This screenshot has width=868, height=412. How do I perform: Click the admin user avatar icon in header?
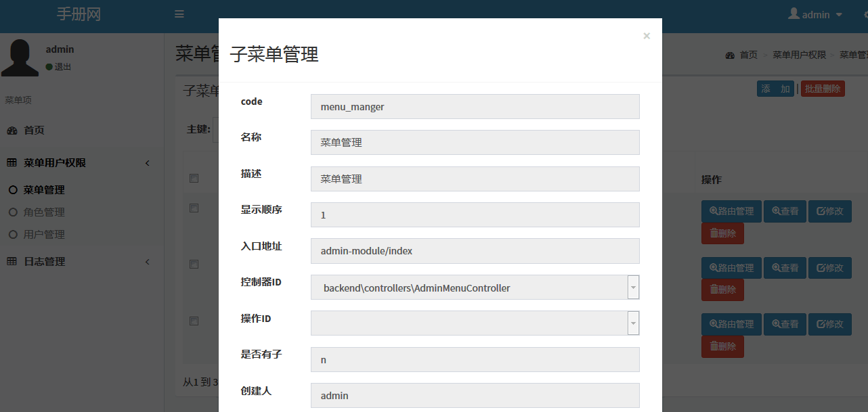(794, 14)
